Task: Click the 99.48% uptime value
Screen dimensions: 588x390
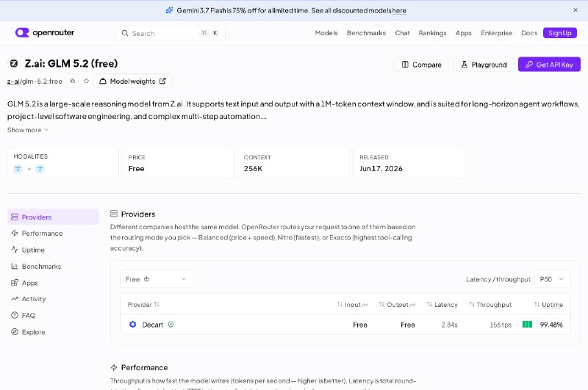Action: [551, 325]
